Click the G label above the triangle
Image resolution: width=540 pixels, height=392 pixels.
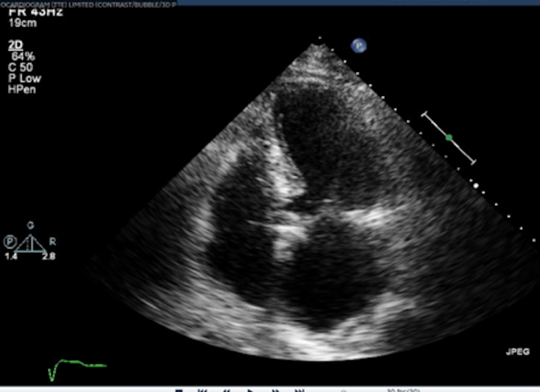(30, 225)
